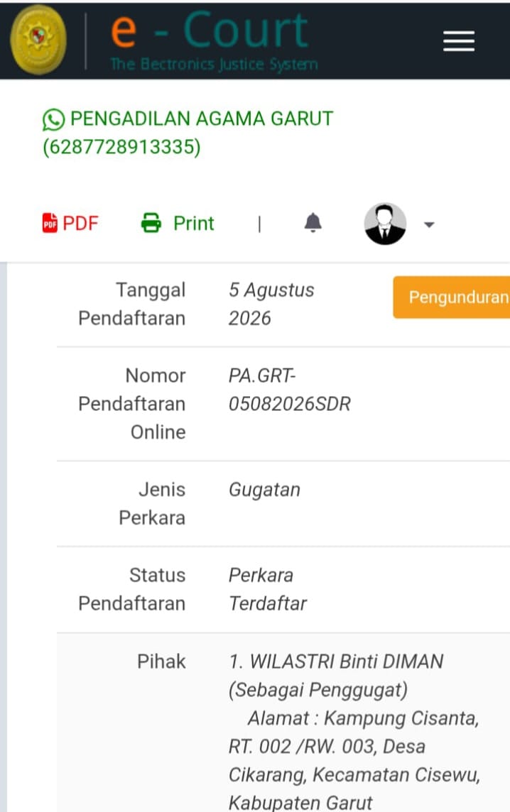Click the WhatsApp icon

click(x=53, y=120)
